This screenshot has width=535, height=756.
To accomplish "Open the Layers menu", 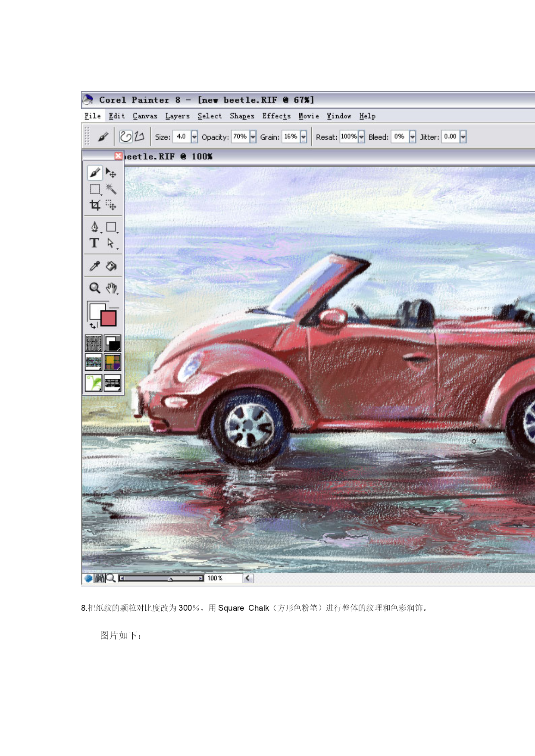I will (177, 116).
